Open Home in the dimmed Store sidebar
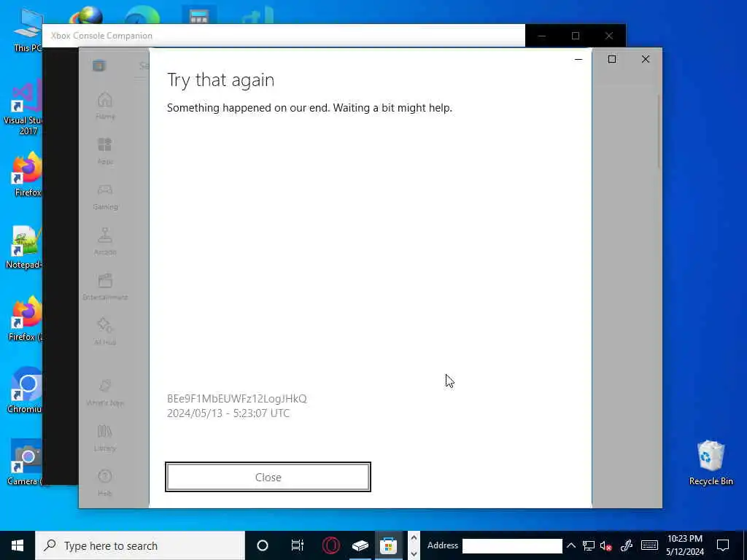Screen dimensions: 747x560 [x=105, y=106]
